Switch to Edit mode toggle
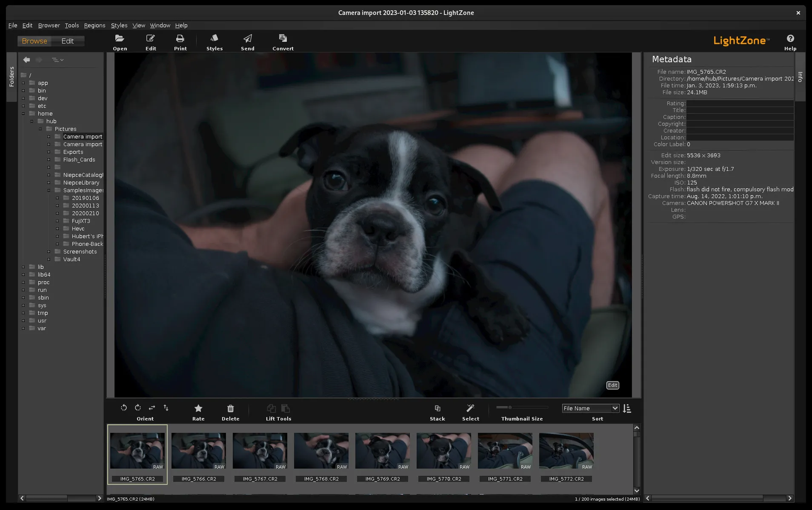Screen dimensions: 812x510 [x=67, y=41]
